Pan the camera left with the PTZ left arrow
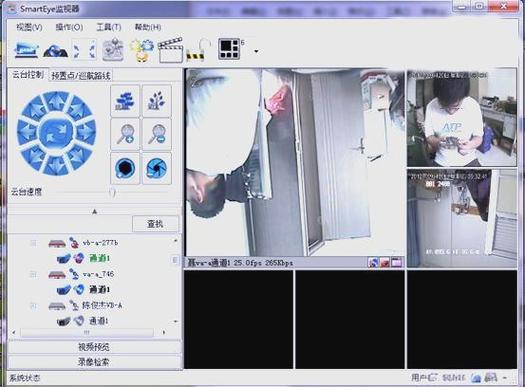The width and height of the screenshot is (525, 387). [x=27, y=133]
